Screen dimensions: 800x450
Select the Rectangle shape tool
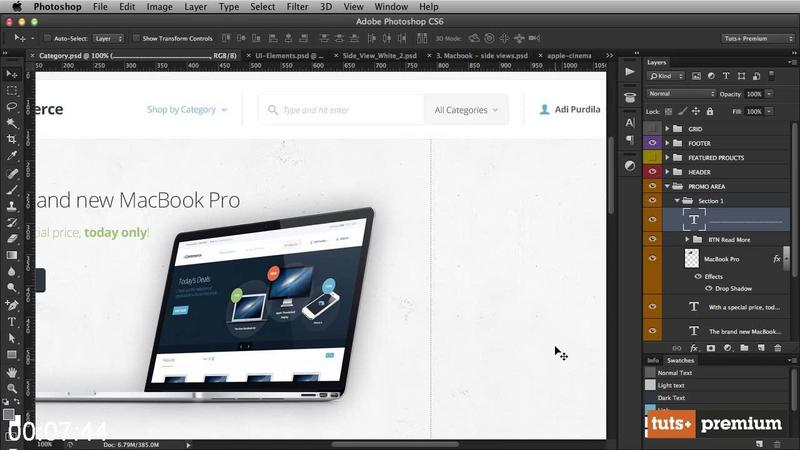(x=11, y=354)
